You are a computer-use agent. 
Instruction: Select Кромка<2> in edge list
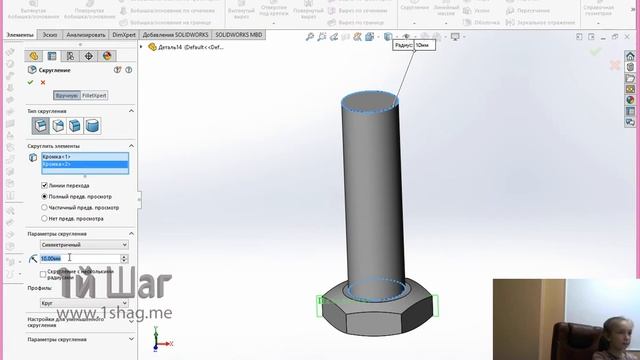tap(85, 164)
